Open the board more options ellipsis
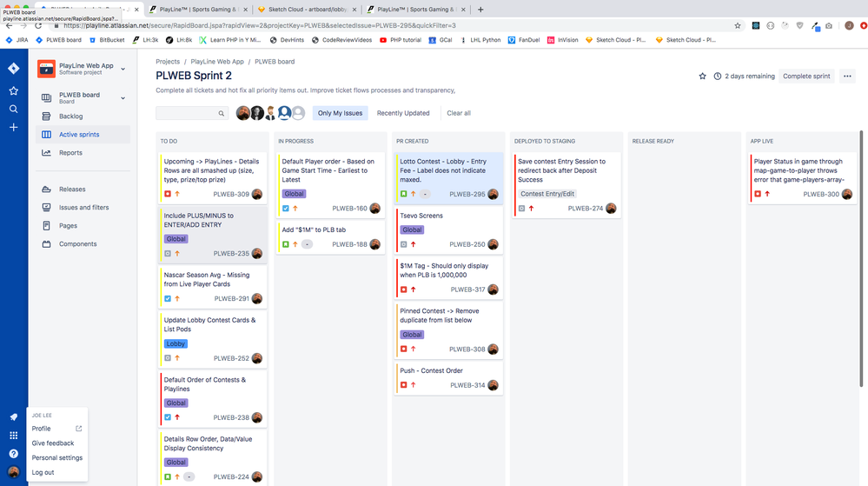868x486 pixels. point(847,77)
